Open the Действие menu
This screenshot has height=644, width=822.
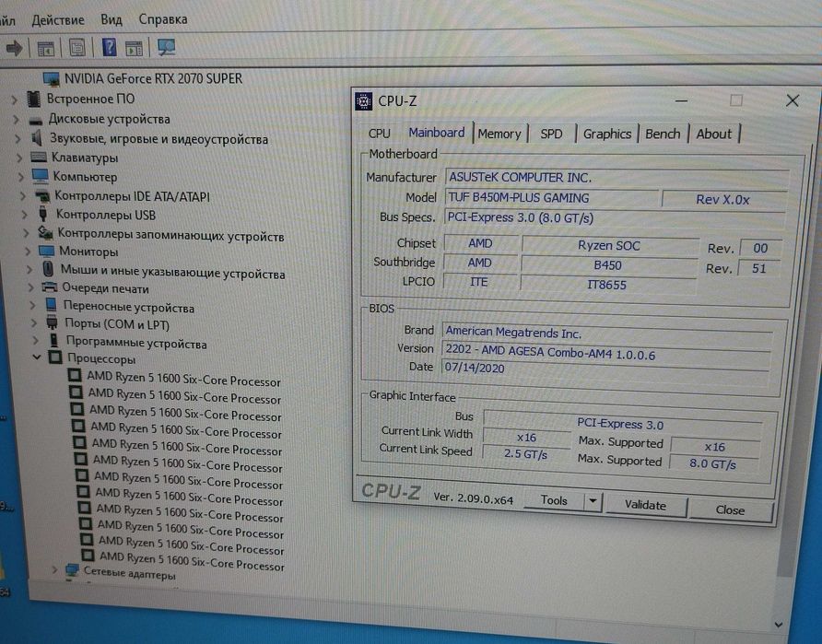point(58,20)
